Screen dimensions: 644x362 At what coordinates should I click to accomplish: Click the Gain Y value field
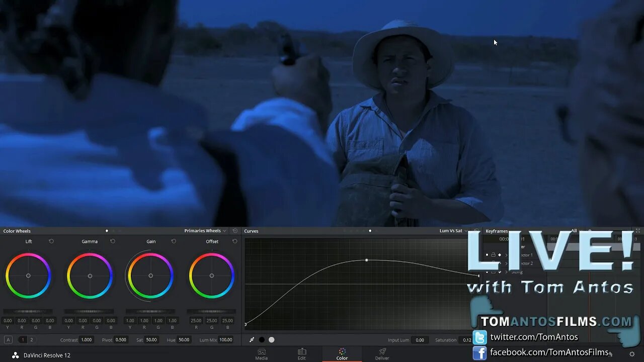point(130,320)
